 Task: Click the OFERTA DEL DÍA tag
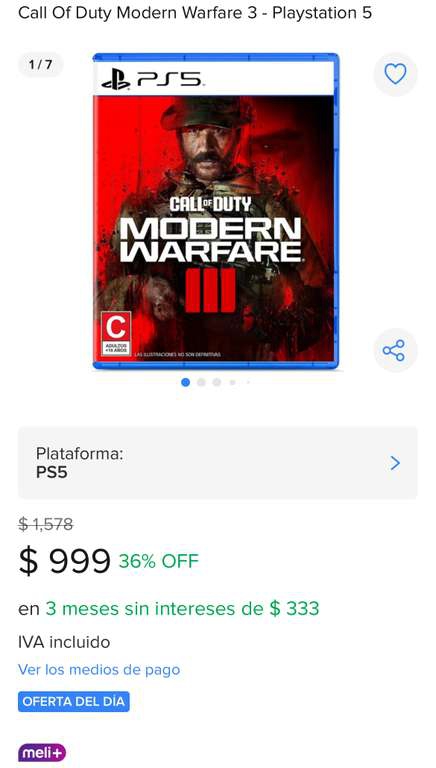click(x=74, y=701)
